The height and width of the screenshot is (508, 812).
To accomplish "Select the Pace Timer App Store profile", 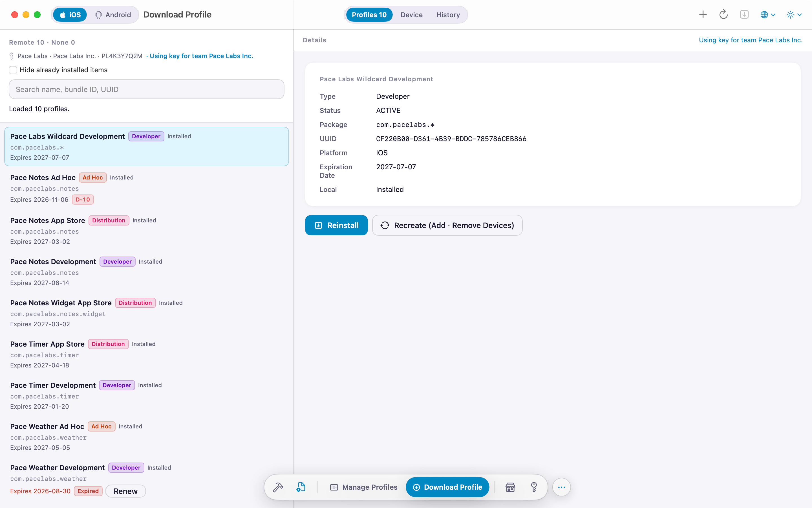I will click(x=147, y=354).
